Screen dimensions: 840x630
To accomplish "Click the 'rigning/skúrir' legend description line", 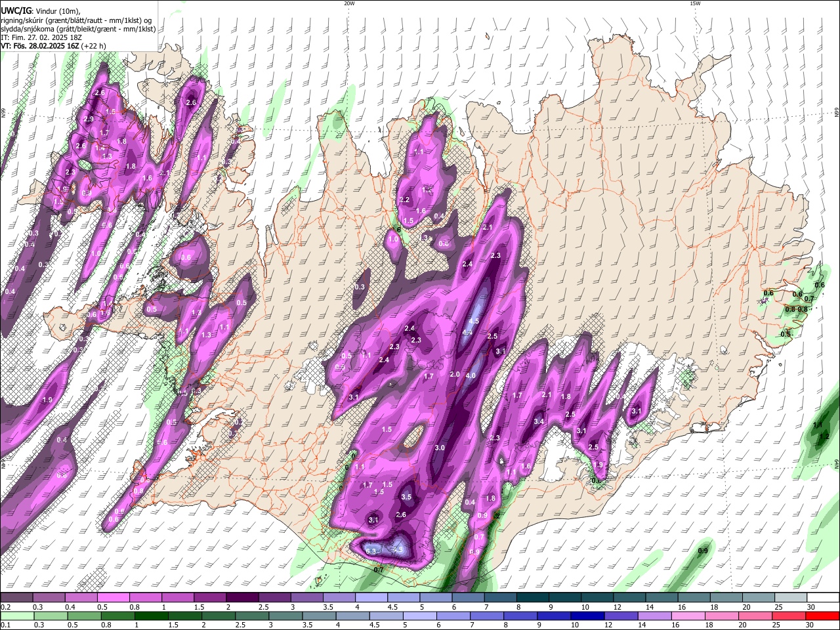I will click(x=76, y=20).
